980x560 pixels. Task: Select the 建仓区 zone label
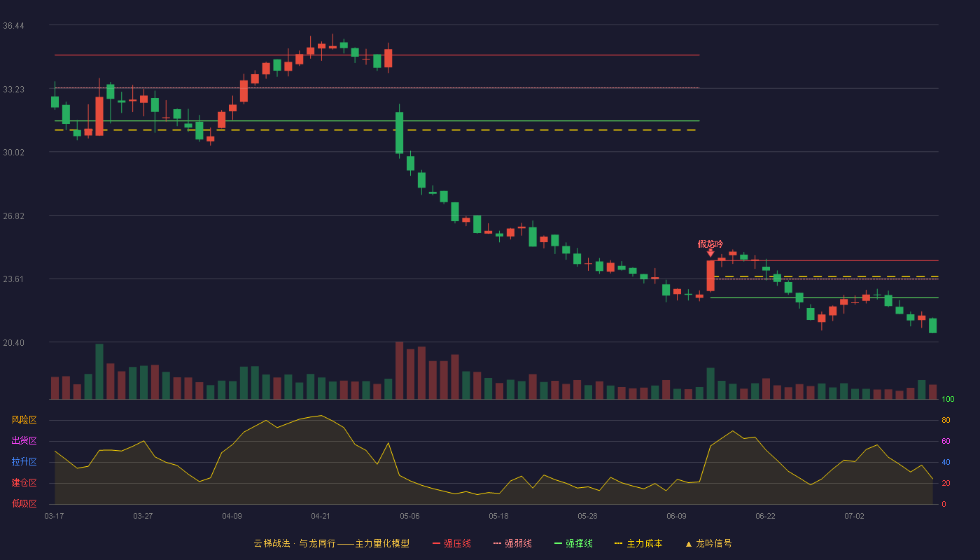coord(24,483)
